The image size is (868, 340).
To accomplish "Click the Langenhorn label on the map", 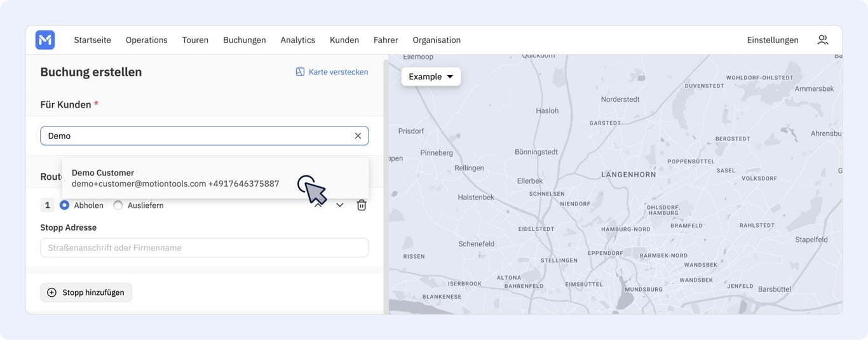I will 628,174.
